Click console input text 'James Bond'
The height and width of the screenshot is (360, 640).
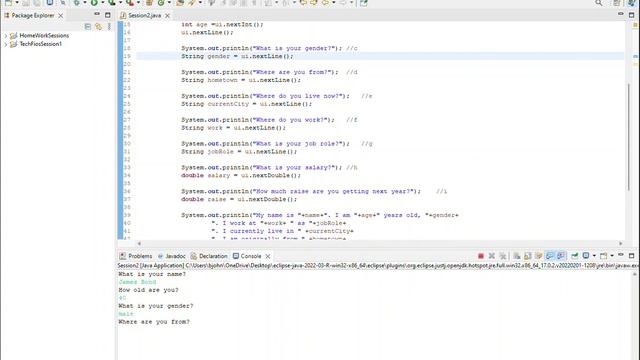point(137,282)
